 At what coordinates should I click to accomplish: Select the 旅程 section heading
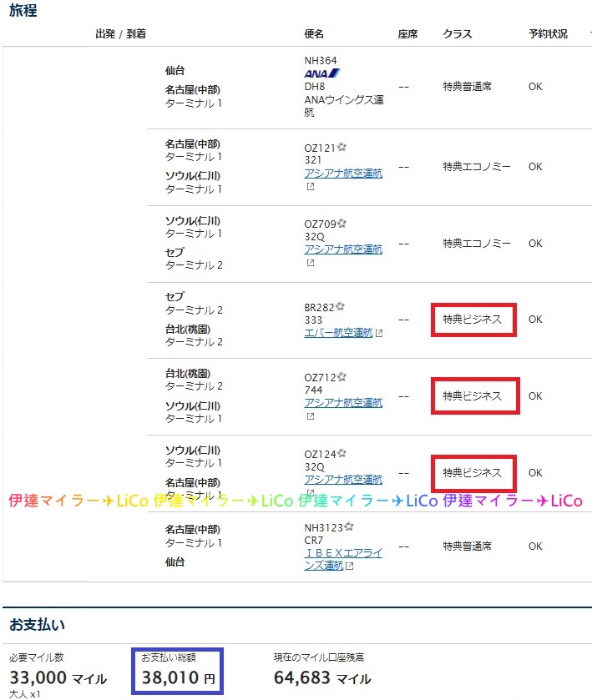click(23, 10)
